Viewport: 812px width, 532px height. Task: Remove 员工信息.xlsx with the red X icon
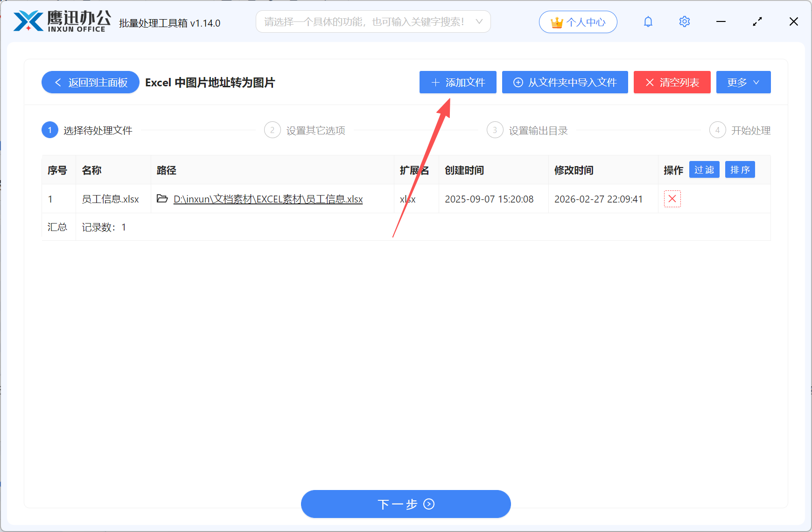(672, 199)
